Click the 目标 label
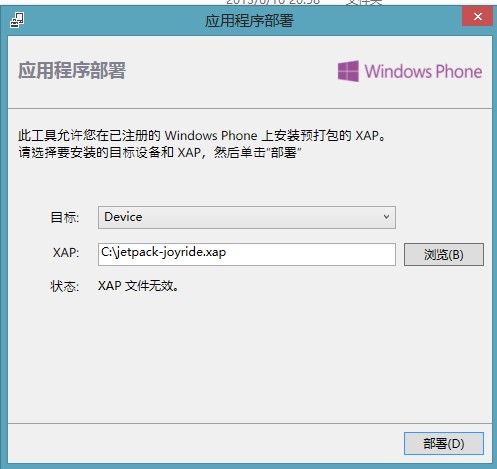Viewport: 497px width, 469px height. [x=65, y=217]
